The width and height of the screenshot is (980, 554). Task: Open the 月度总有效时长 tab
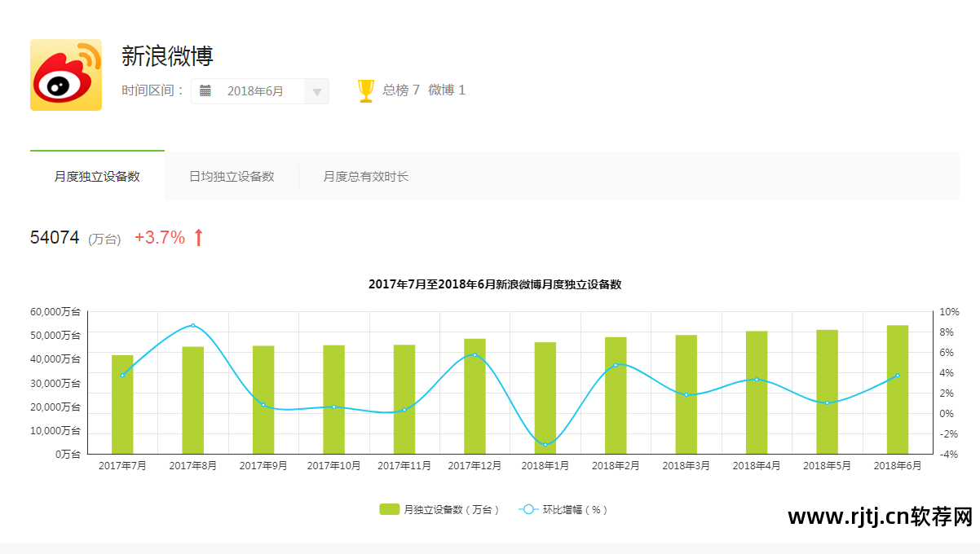pyautogui.click(x=366, y=176)
